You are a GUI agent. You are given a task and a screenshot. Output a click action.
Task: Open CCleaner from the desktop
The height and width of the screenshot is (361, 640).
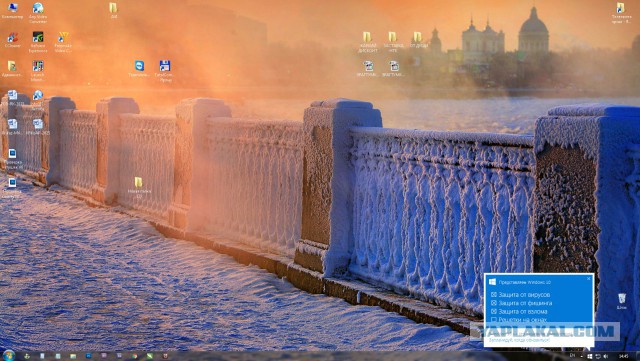[13, 40]
